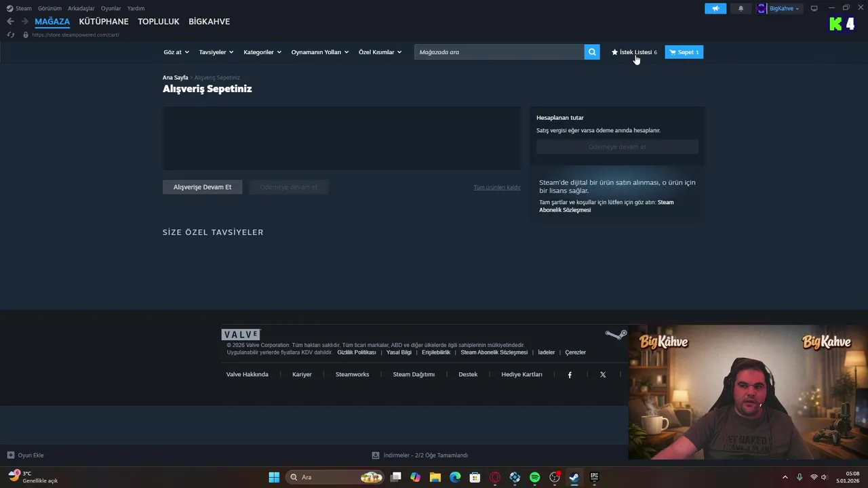
Task: Open the Oyunlar menu
Action: (x=111, y=8)
